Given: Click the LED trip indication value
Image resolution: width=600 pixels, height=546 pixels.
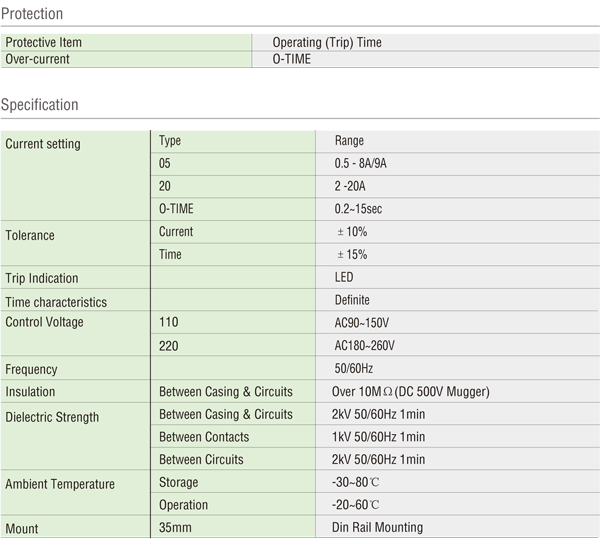Looking at the screenshot, I should (x=344, y=277).
